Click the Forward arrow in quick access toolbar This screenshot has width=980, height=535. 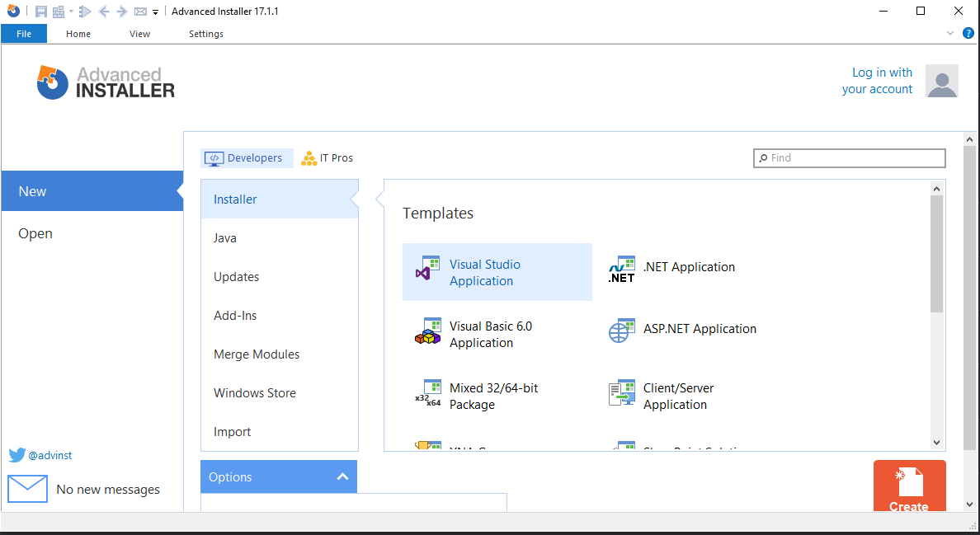[x=122, y=12]
